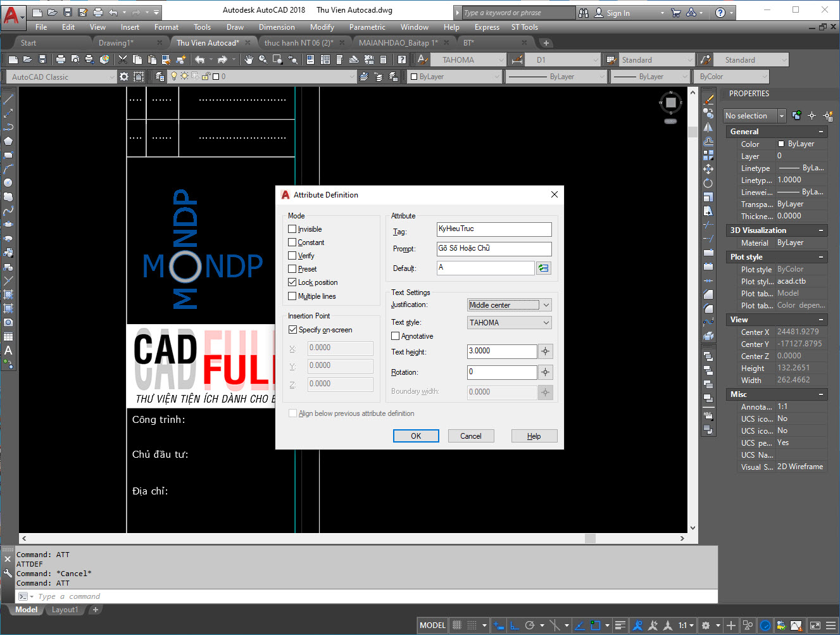The height and width of the screenshot is (635, 840).
Task: Open the Justification dropdown
Action: tap(510, 305)
